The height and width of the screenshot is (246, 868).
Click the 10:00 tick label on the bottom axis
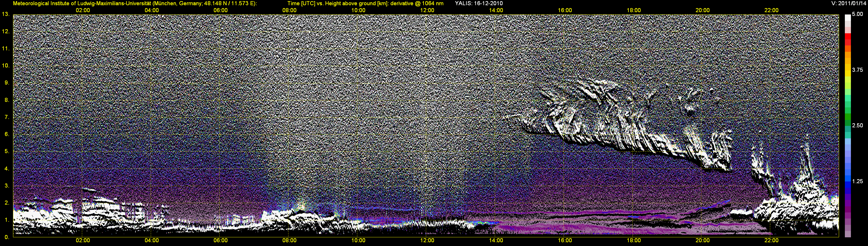pyautogui.click(x=358, y=241)
